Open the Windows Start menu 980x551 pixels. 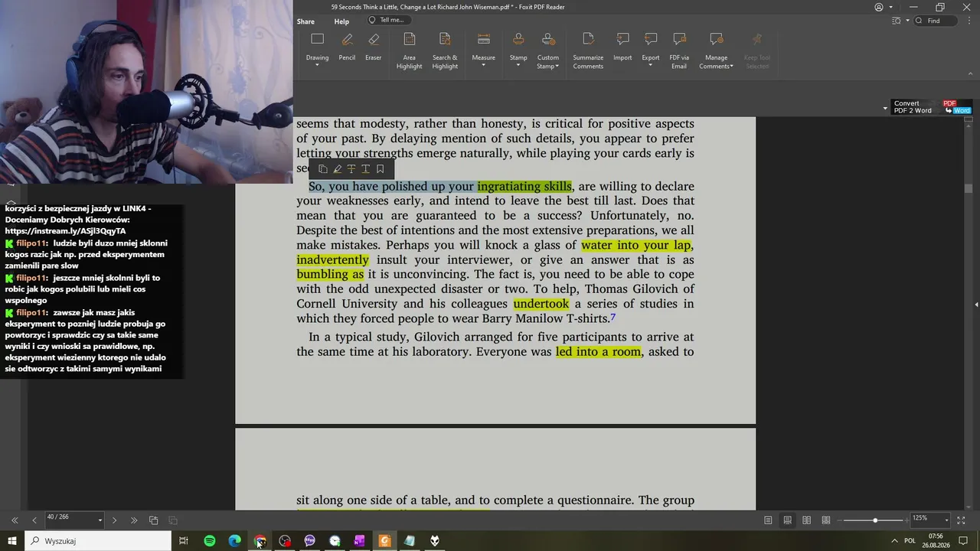click(12, 541)
